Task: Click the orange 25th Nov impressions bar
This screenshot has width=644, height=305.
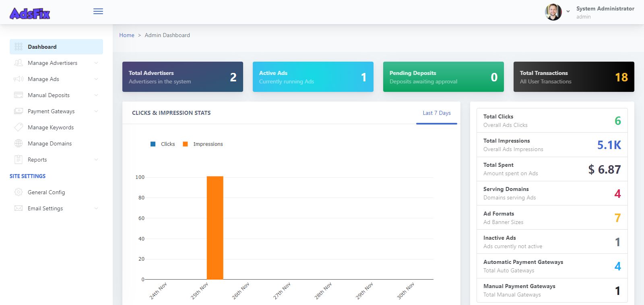Action: point(215,228)
